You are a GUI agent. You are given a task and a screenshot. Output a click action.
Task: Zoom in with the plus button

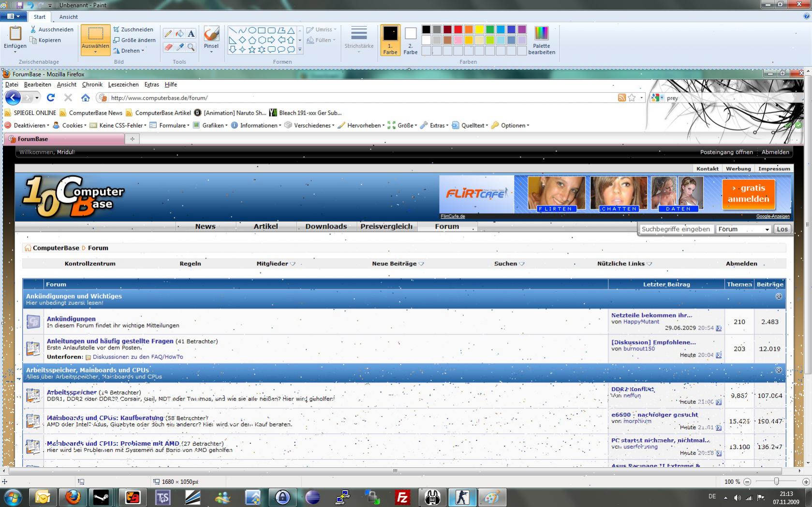(806, 482)
